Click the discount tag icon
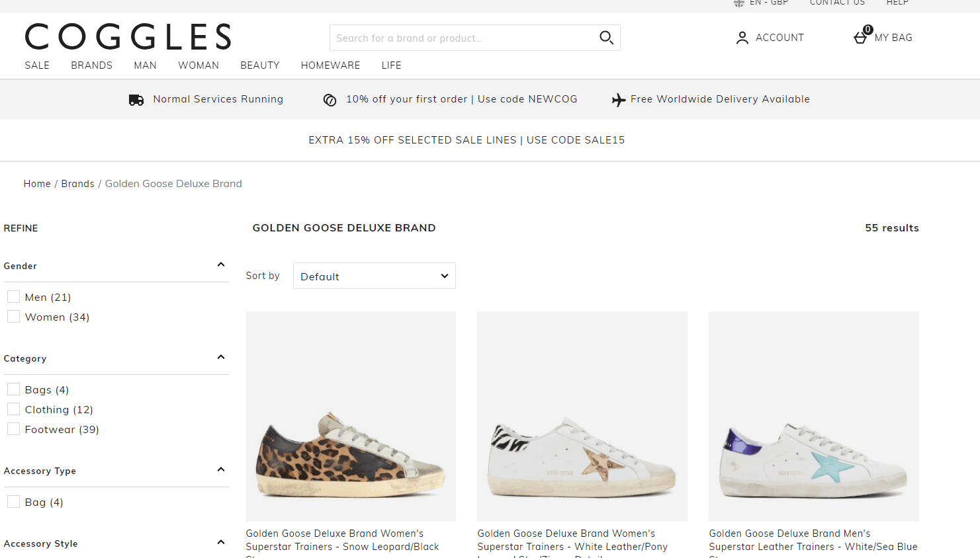 click(330, 100)
